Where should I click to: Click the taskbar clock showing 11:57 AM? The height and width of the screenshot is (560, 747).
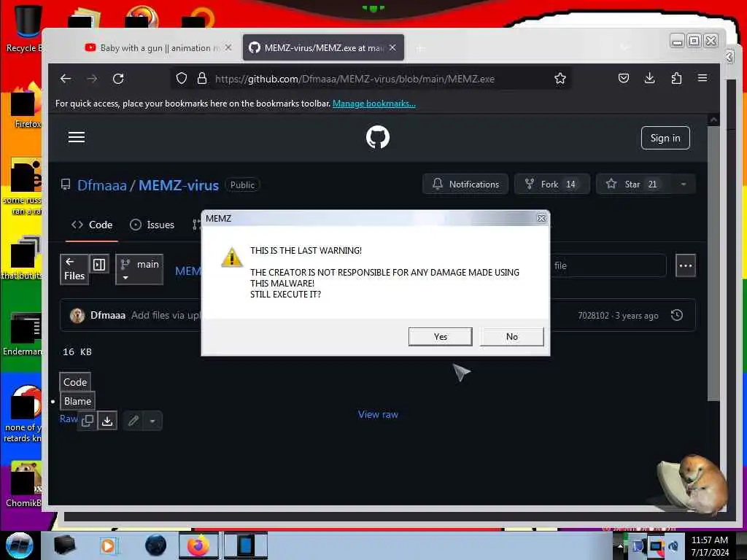click(710, 545)
